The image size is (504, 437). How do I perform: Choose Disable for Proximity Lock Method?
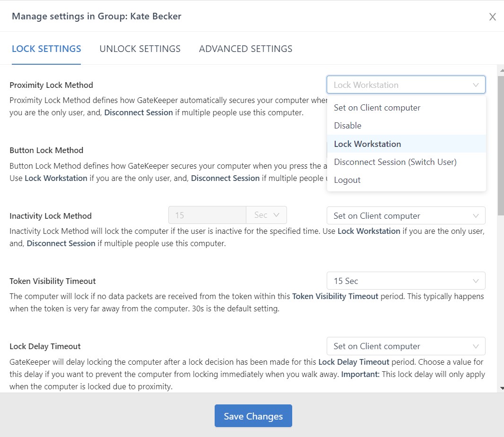(348, 126)
